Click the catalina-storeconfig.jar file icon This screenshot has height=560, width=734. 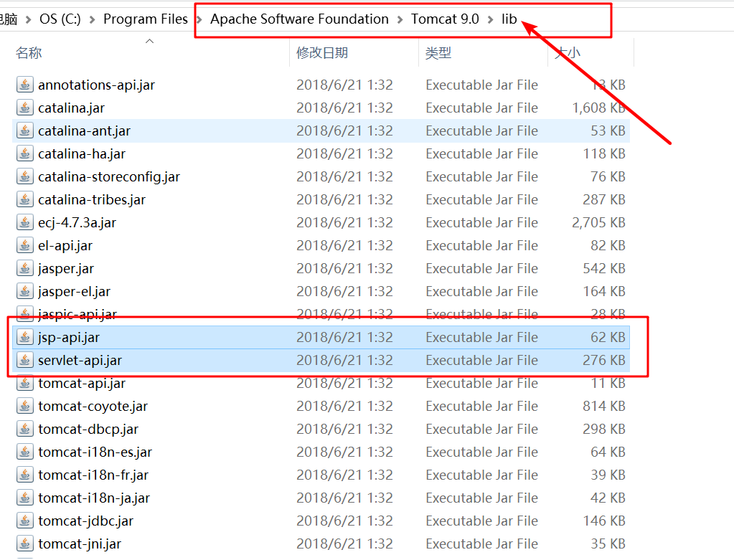pos(25,176)
